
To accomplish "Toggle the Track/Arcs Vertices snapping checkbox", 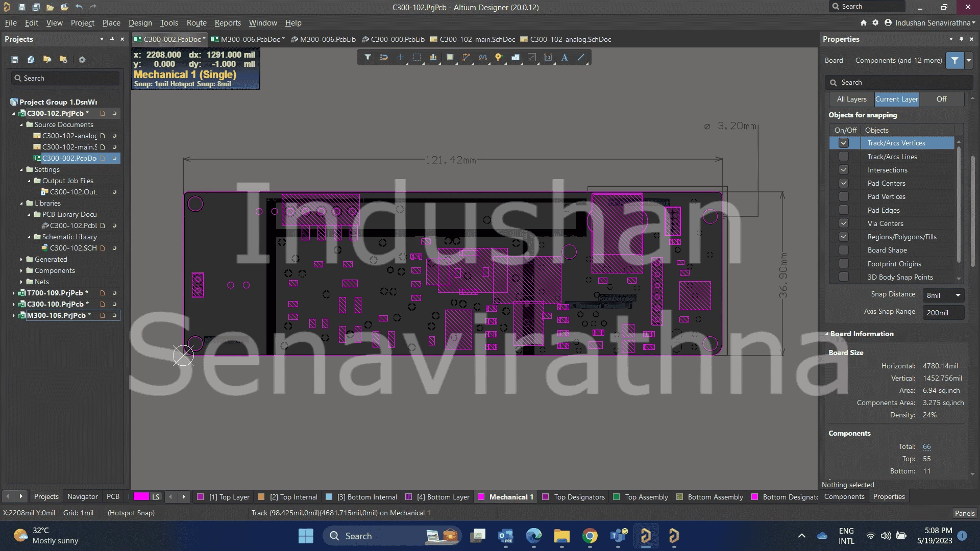I will click(x=844, y=143).
